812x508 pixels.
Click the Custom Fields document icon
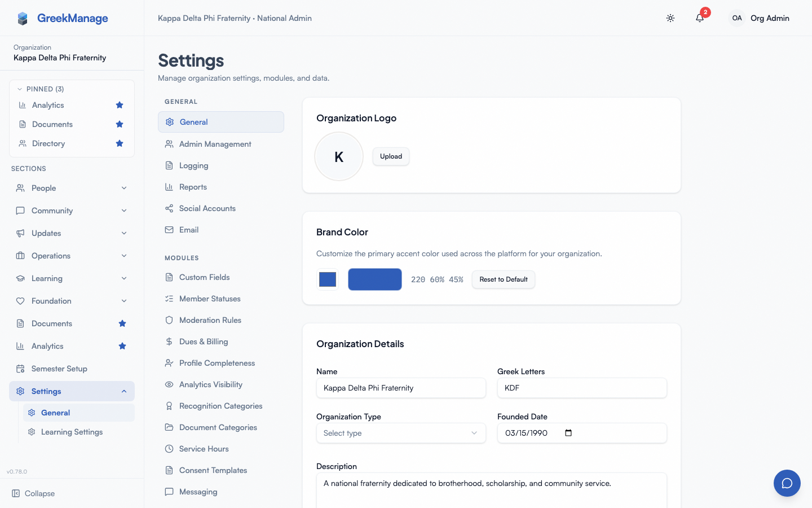pos(169,277)
